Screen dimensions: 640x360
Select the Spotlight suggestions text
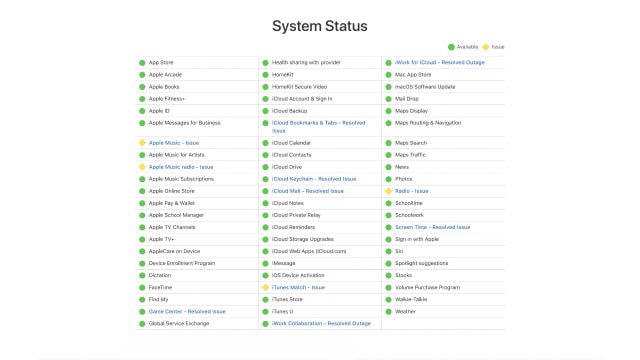click(x=421, y=263)
